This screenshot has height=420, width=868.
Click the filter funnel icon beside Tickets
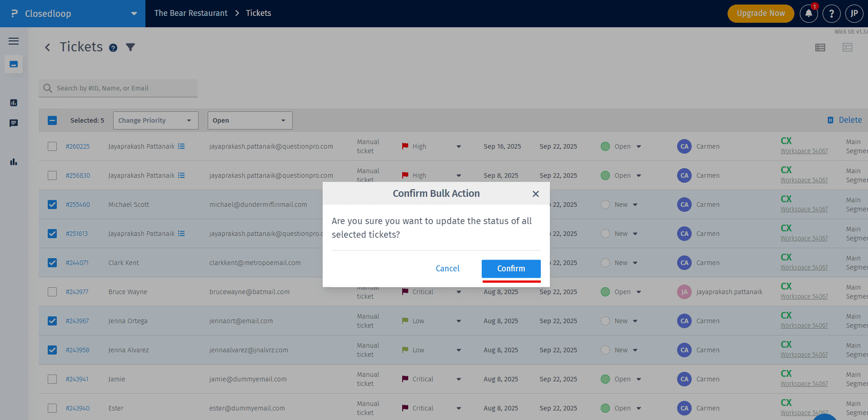130,47
